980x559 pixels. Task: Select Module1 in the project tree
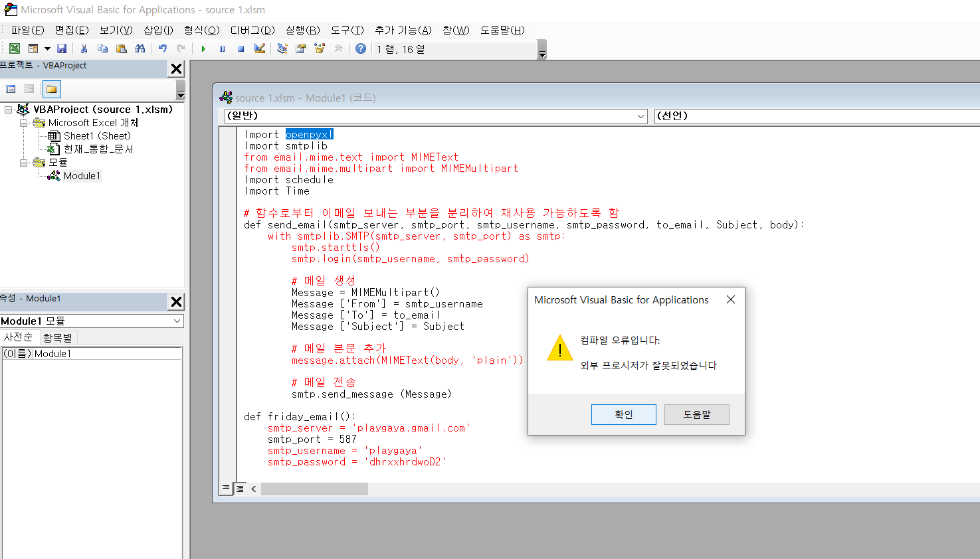pyautogui.click(x=82, y=176)
